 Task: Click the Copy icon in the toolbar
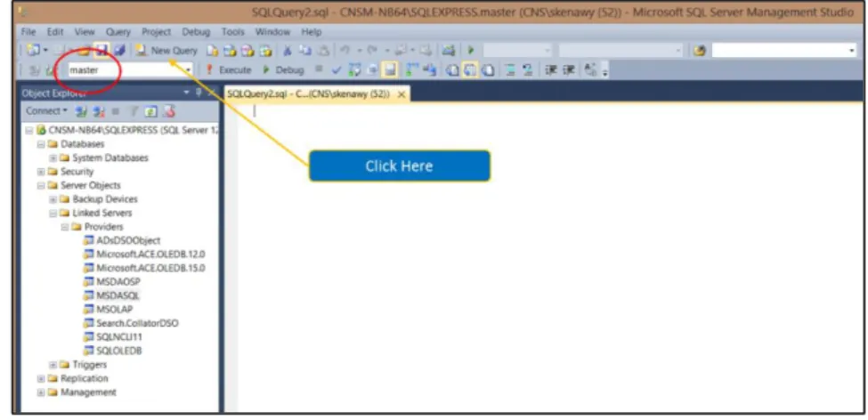[305, 51]
